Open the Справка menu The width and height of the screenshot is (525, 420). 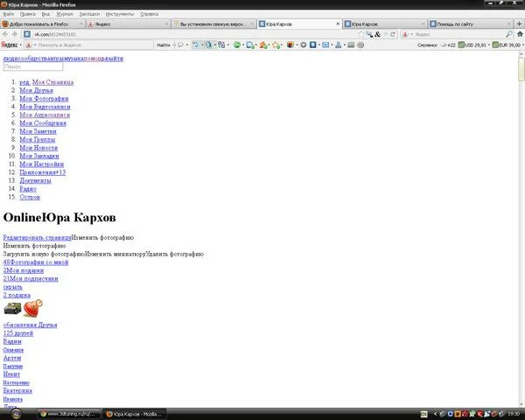(149, 14)
